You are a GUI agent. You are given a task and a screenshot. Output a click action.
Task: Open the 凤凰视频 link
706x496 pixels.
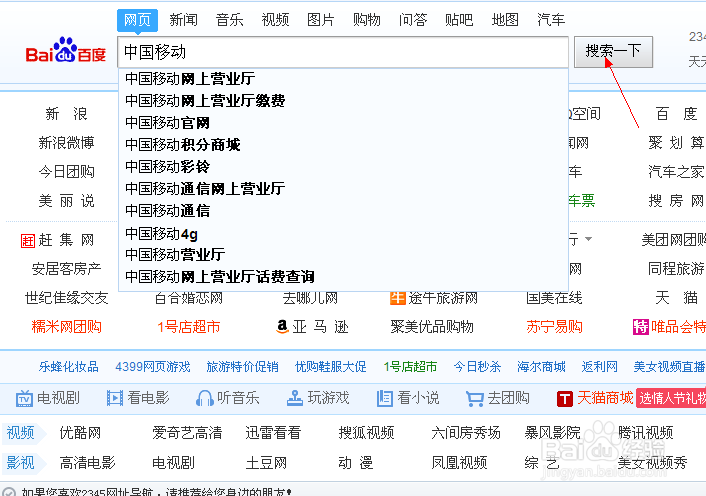459,462
